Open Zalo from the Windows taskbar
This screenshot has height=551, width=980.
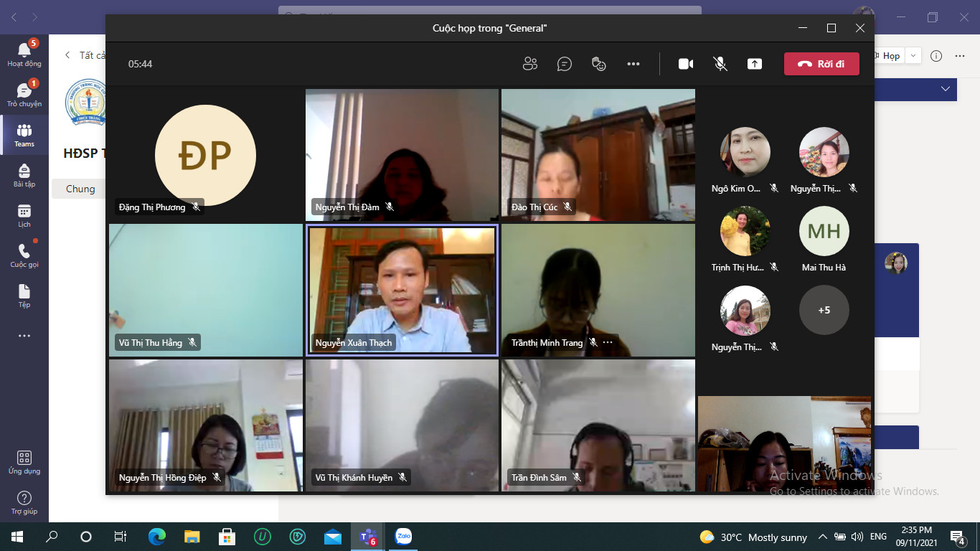click(403, 537)
